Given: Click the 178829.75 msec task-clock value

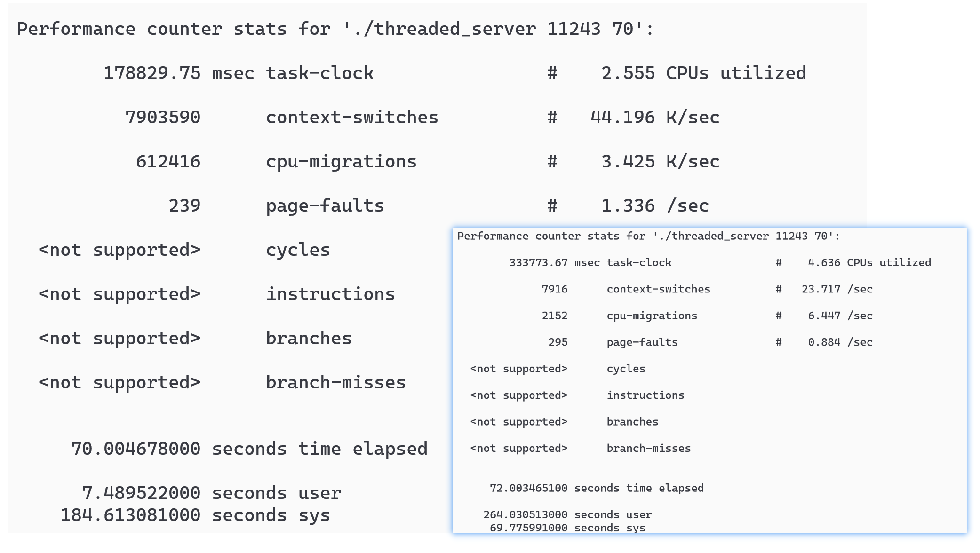Looking at the screenshot, I should tap(152, 73).
